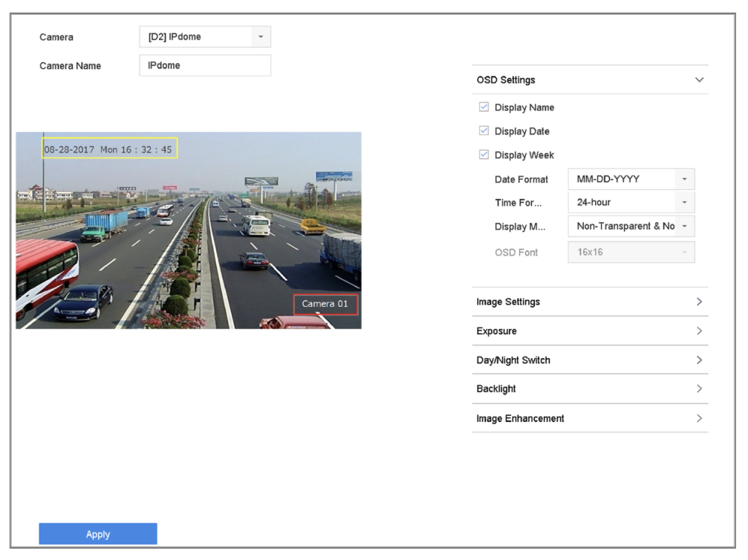
Task: Click the Camera Name text field
Action: [x=205, y=65]
